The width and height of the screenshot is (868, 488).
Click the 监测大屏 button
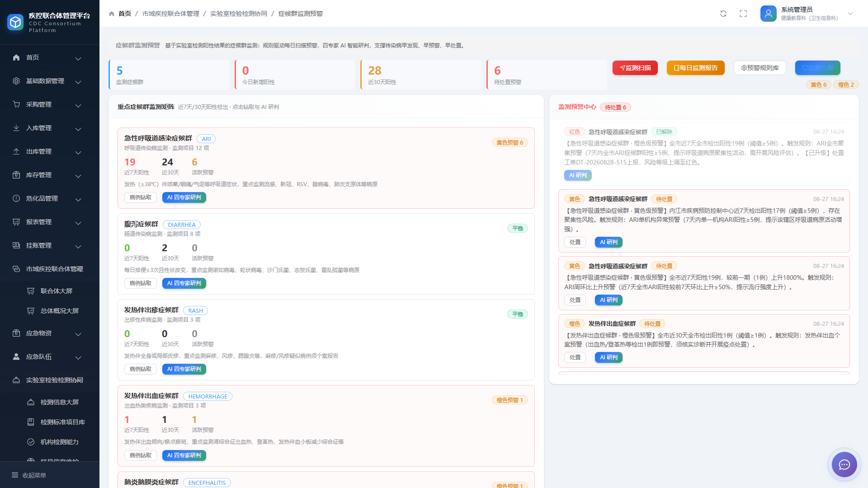click(818, 68)
